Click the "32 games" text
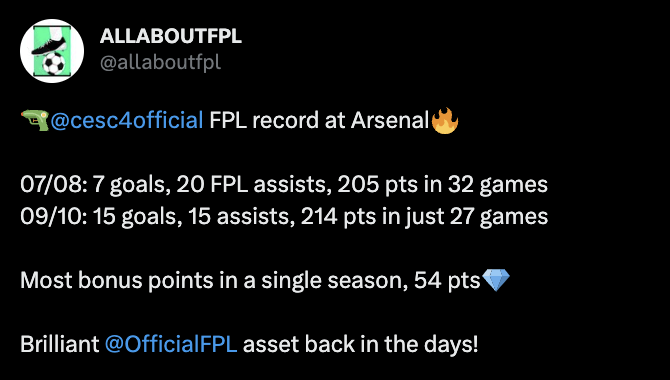This screenshot has height=380, width=670. point(498,186)
